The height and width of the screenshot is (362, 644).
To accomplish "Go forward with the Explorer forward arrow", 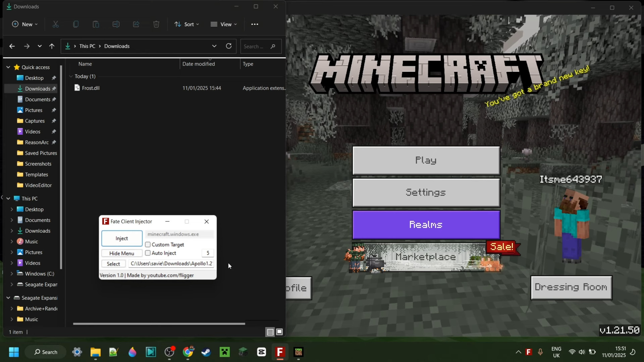I will coord(27,46).
